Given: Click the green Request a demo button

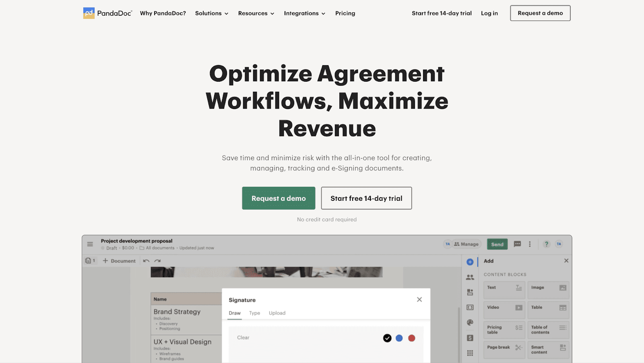Looking at the screenshot, I should tap(279, 198).
